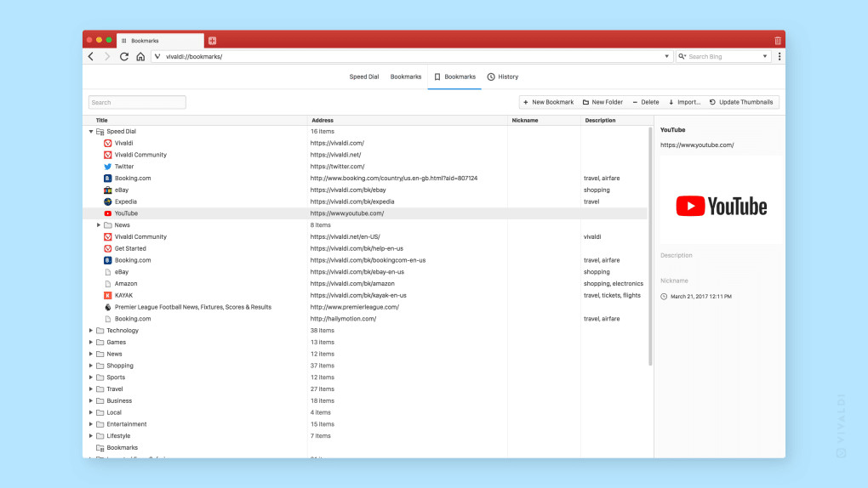Open the vertical three-dot menu

pyautogui.click(x=779, y=56)
